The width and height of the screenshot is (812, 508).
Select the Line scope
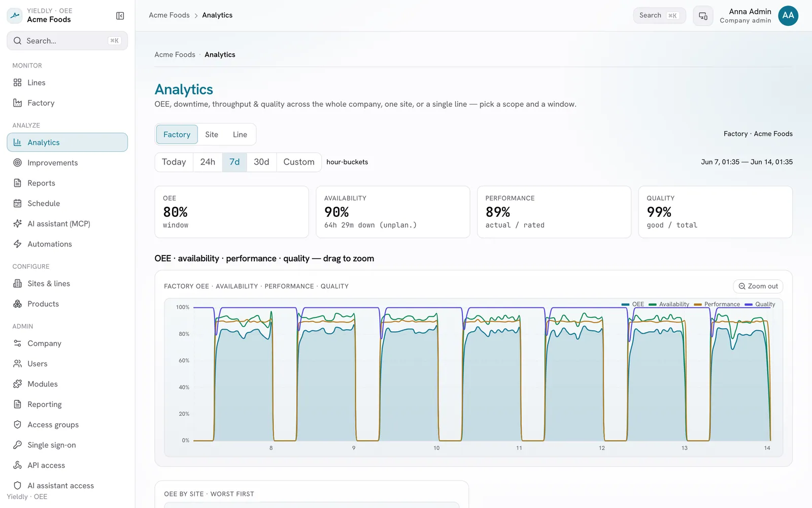(x=240, y=135)
